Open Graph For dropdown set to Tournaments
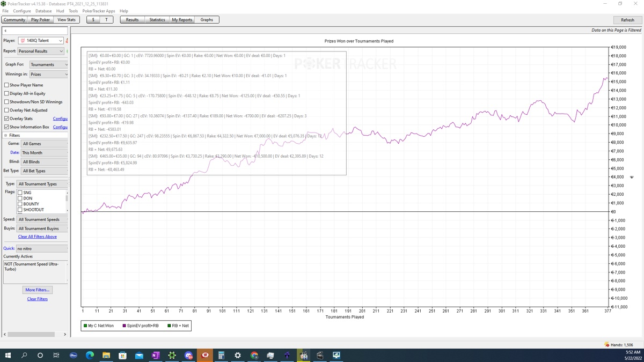The width and height of the screenshot is (644, 362). [x=48, y=64]
